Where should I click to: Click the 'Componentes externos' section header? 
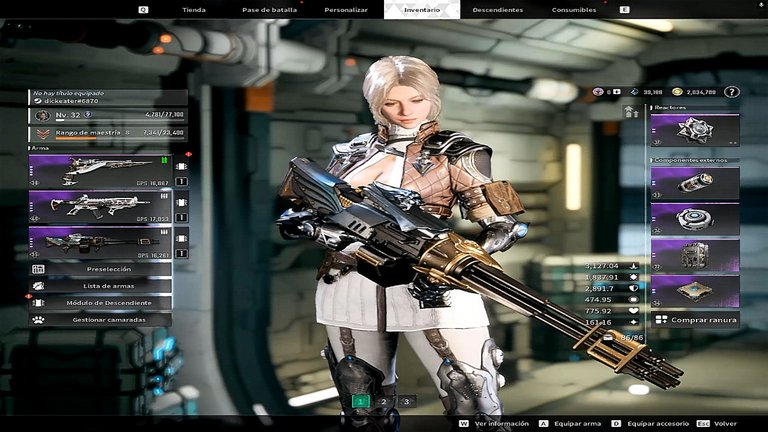[x=691, y=160]
